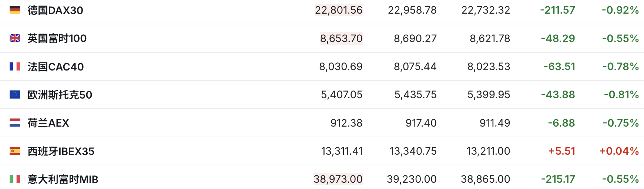Click the AEX high value 917.40
Viewport: 644px width, 189px height.
tap(421, 123)
